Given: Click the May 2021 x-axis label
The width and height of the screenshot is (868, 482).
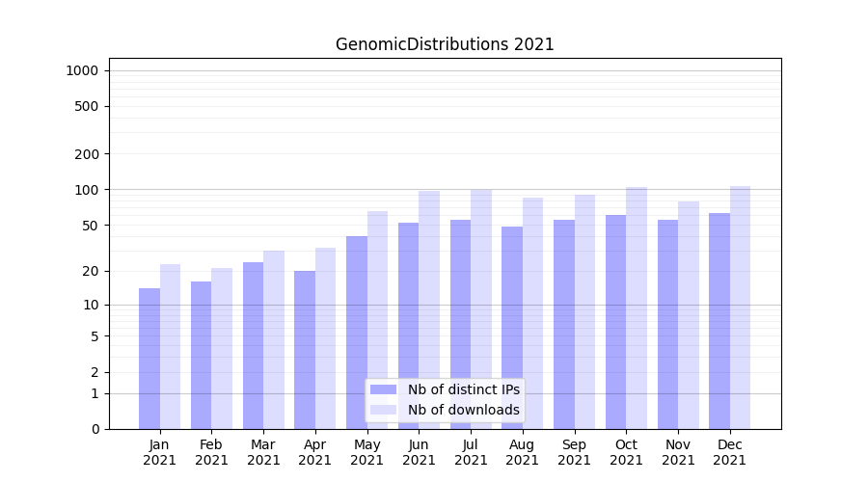Looking at the screenshot, I should (367, 452).
